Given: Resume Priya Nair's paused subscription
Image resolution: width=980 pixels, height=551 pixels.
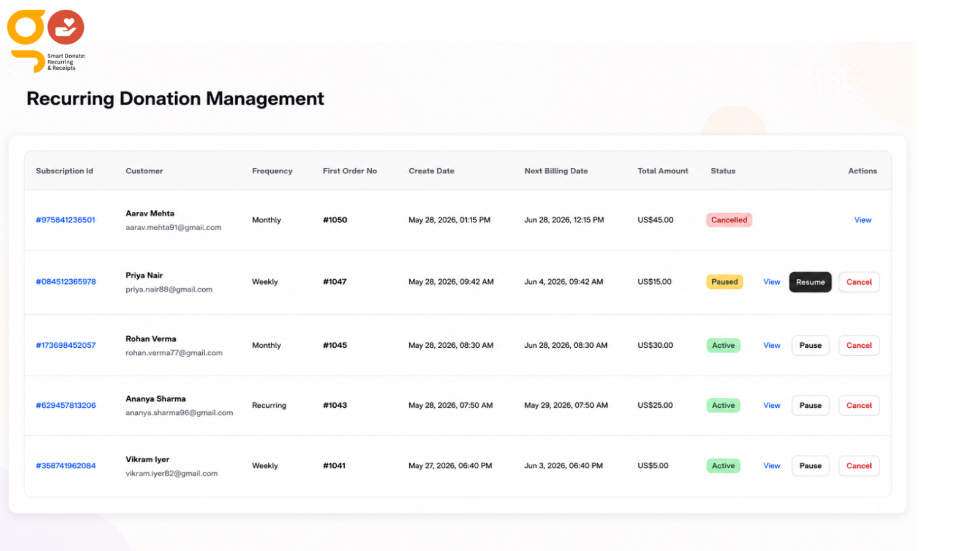Looking at the screenshot, I should [810, 282].
